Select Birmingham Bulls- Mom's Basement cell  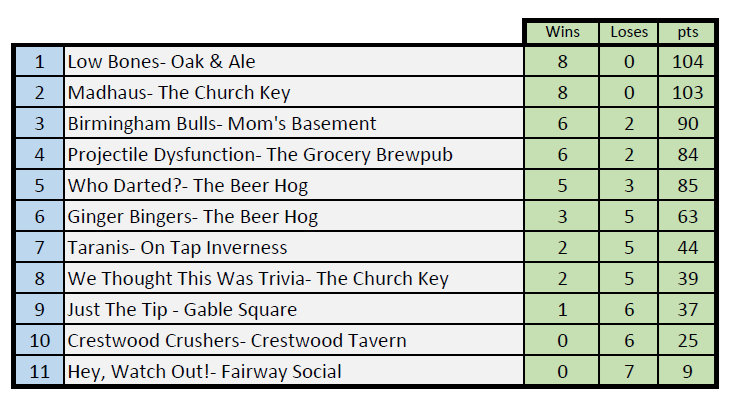coord(294,123)
